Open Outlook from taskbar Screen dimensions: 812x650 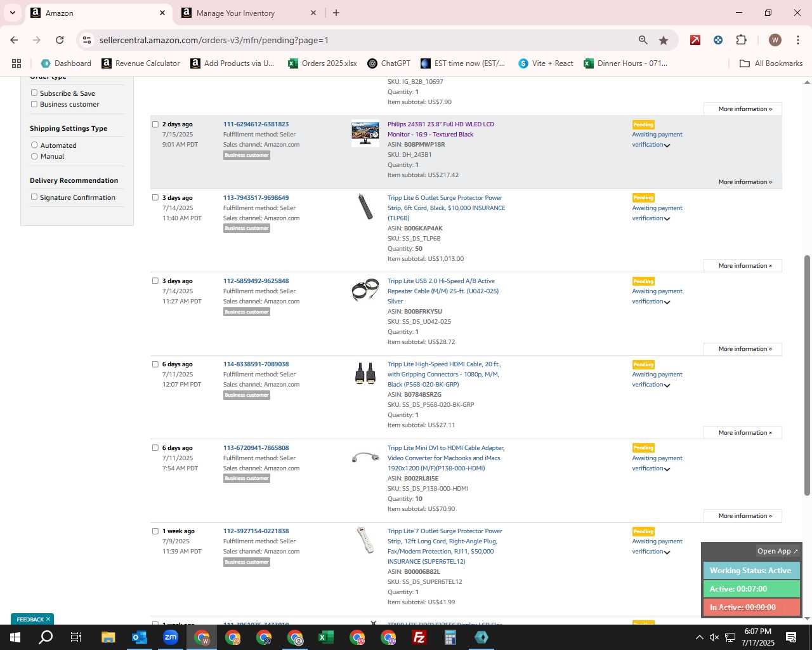coord(139,637)
